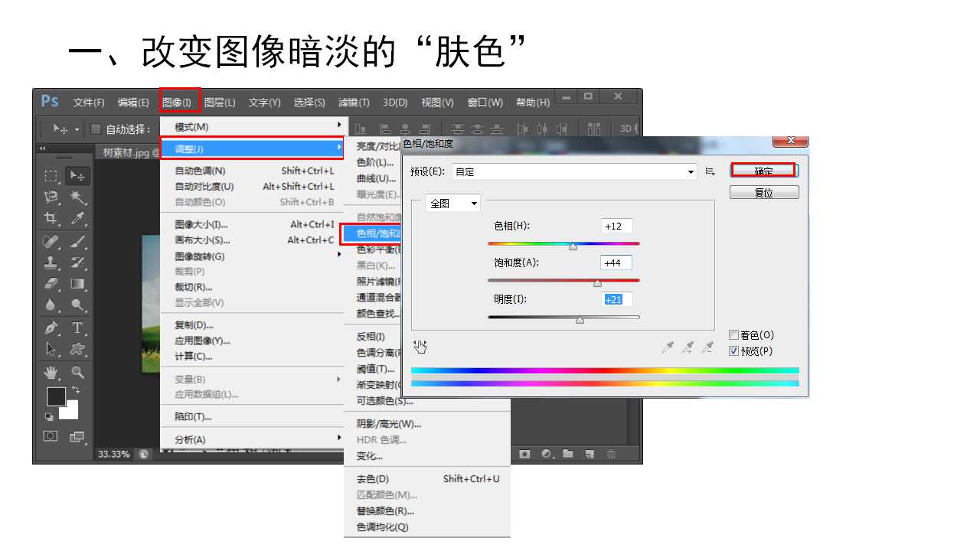
Task: Collapse the toolbox using double-arrow
Action: tap(43, 148)
